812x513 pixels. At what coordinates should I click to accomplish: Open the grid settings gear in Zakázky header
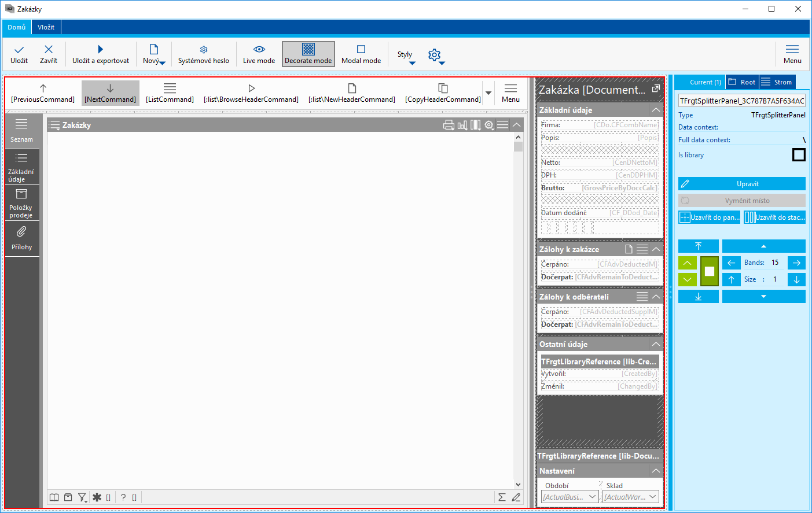coord(489,125)
